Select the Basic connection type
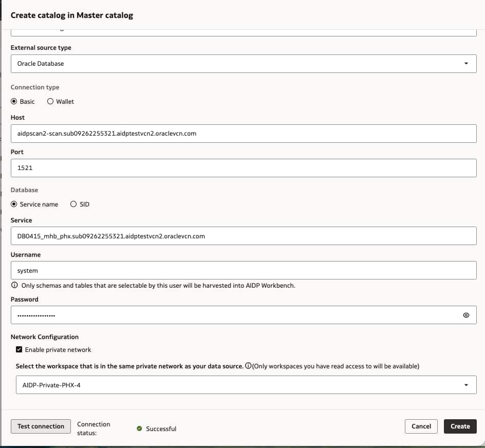The image size is (485, 448). click(x=14, y=102)
